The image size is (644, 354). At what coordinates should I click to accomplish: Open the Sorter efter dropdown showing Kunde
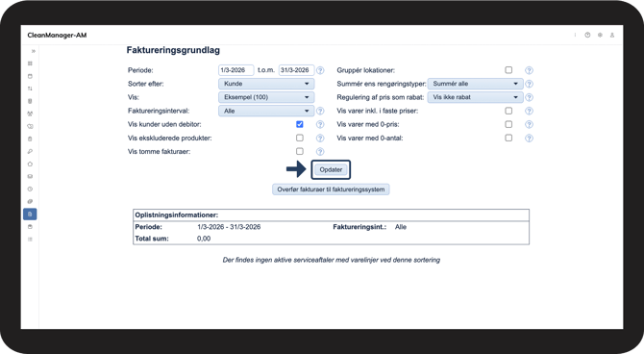(266, 84)
